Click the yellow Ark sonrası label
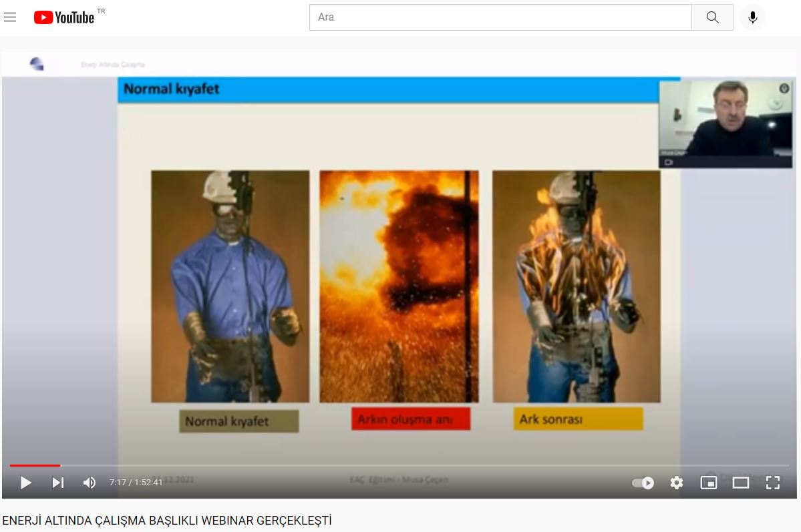 point(579,419)
